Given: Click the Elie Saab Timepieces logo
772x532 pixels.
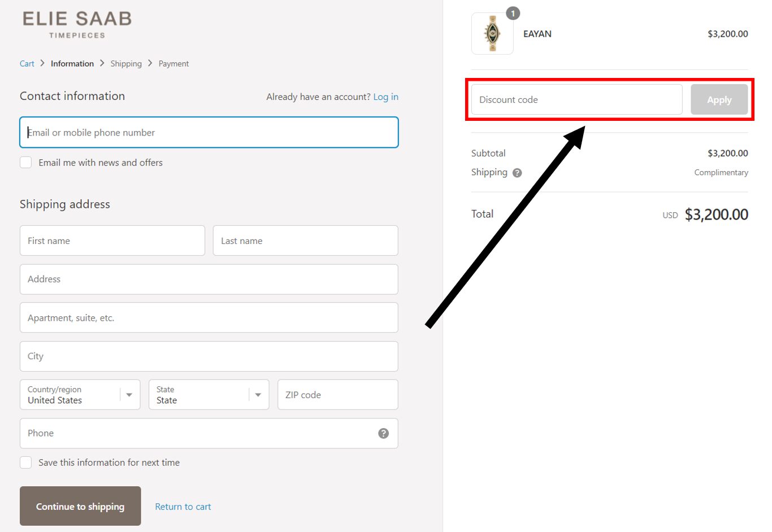Looking at the screenshot, I should pyautogui.click(x=77, y=25).
